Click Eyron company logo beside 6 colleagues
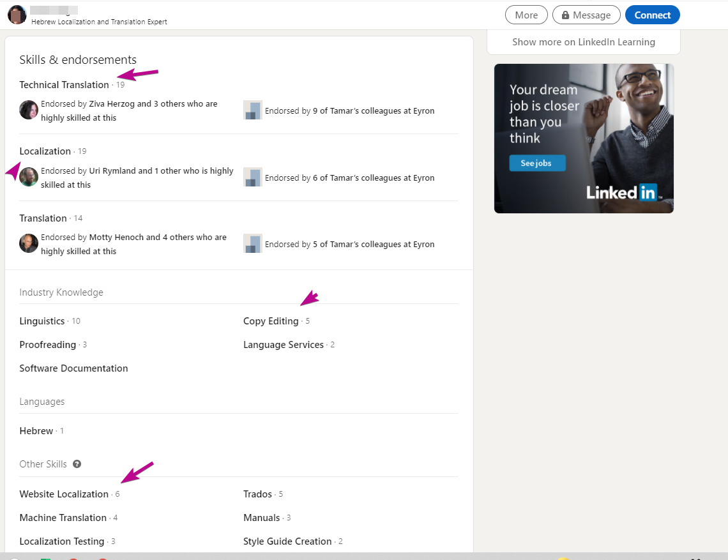This screenshot has width=728, height=560. pyautogui.click(x=253, y=177)
